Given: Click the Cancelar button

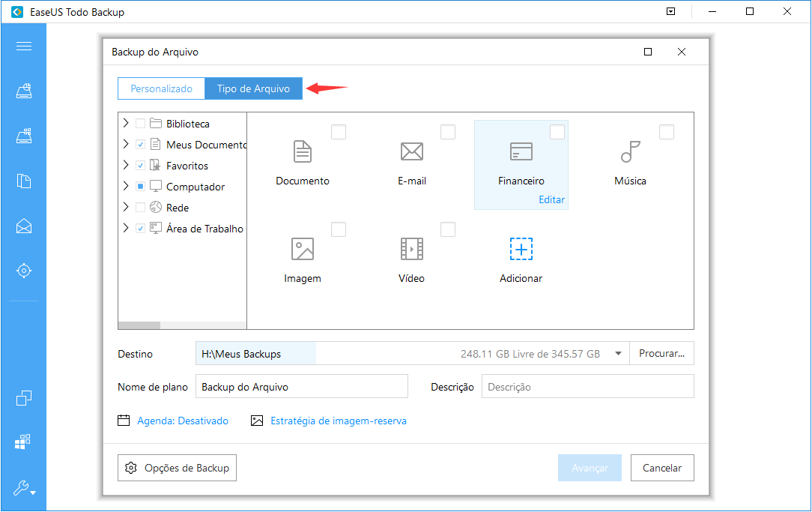Looking at the screenshot, I should [662, 468].
